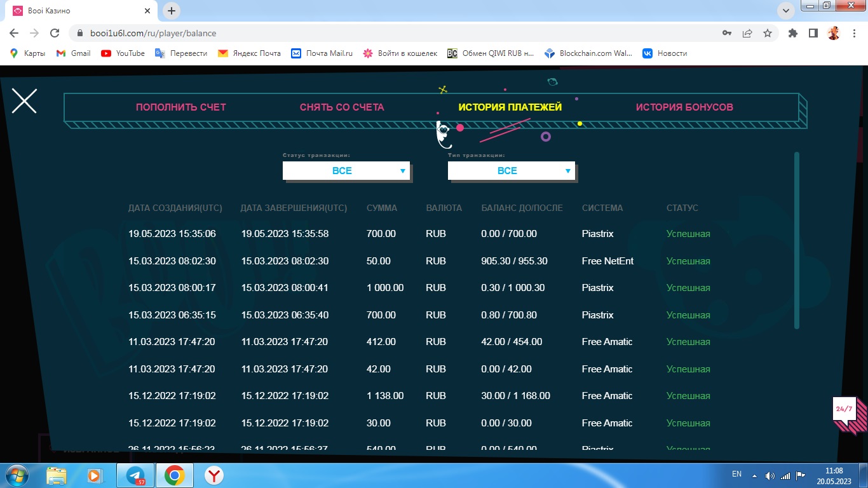Open the volume control in system tray

pos(770,475)
